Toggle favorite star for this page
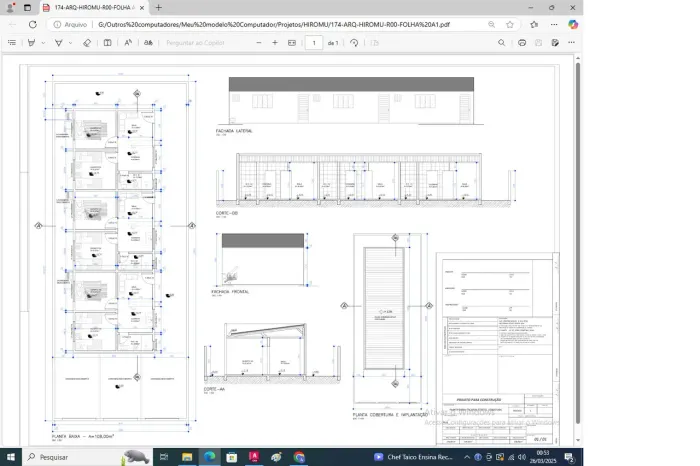 [510, 24]
